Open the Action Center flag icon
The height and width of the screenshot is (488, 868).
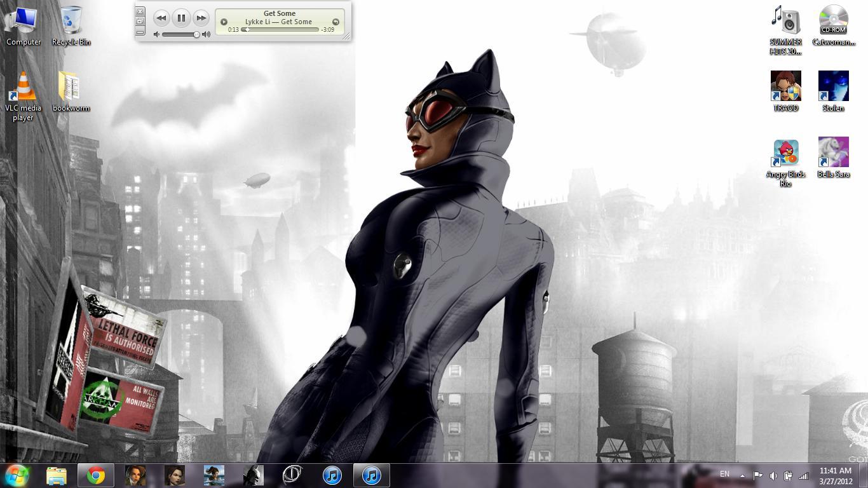(x=757, y=475)
